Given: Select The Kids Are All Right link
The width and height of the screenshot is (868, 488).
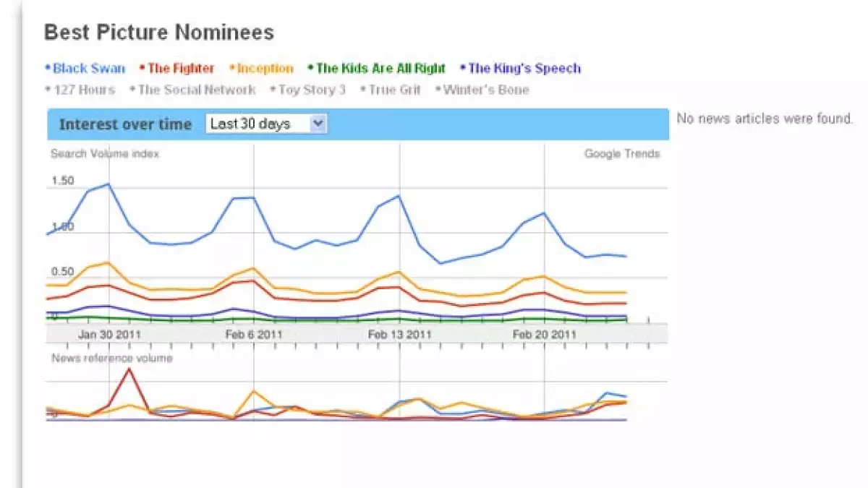Looking at the screenshot, I should [x=380, y=69].
